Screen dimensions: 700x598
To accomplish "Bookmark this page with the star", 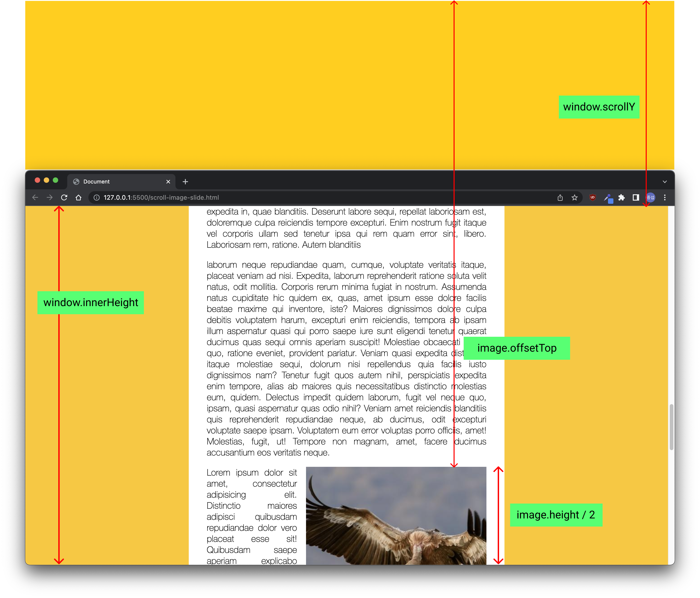I will click(574, 197).
